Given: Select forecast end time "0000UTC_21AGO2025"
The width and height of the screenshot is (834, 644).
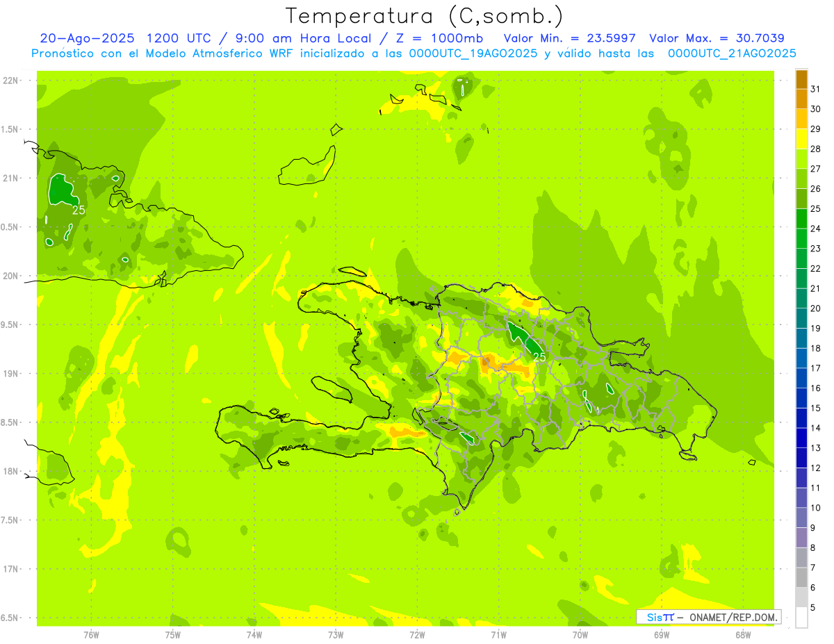Looking at the screenshot, I should tap(732, 53).
